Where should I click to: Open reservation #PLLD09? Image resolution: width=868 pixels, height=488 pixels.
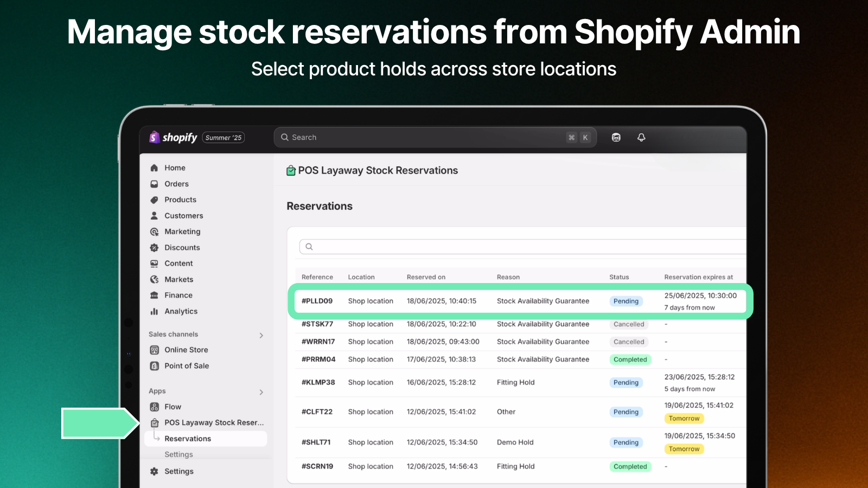(x=317, y=301)
